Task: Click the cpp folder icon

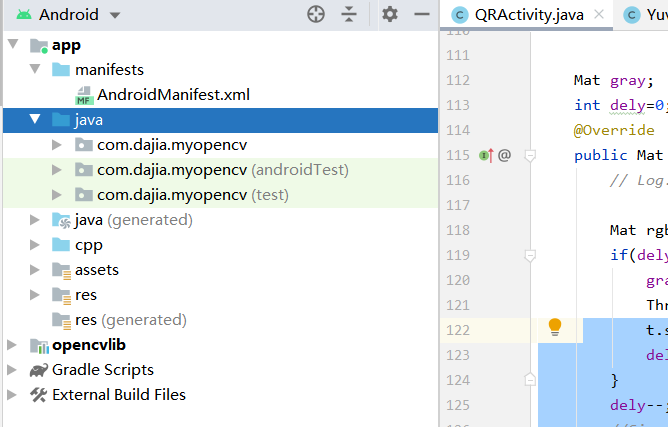Action: point(61,245)
